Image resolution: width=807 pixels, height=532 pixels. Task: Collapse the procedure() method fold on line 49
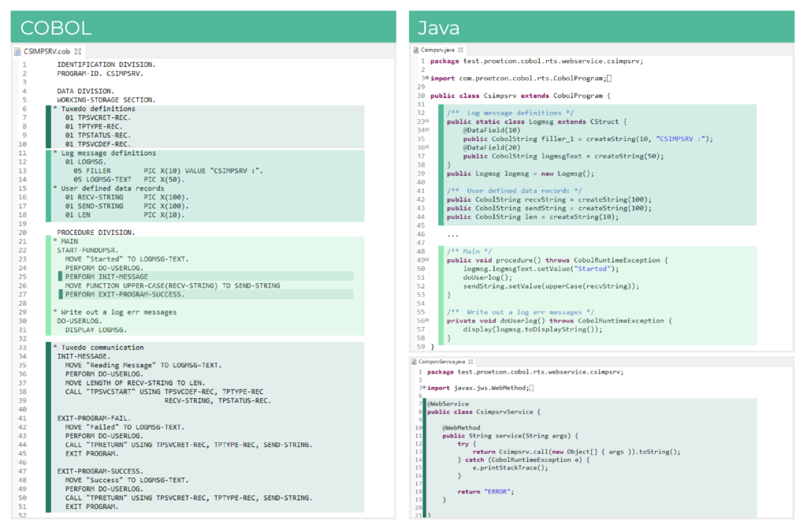click(x=428, y=259)
